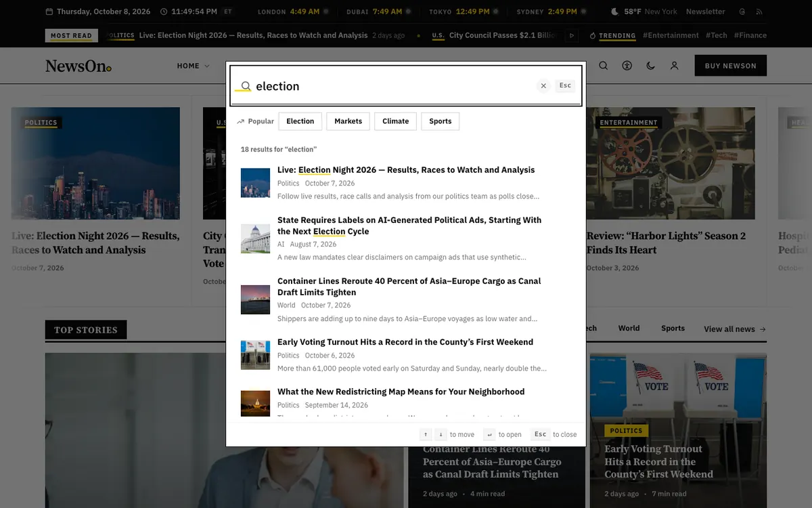Click the header search magnifier icon

[x=604, y=66]
